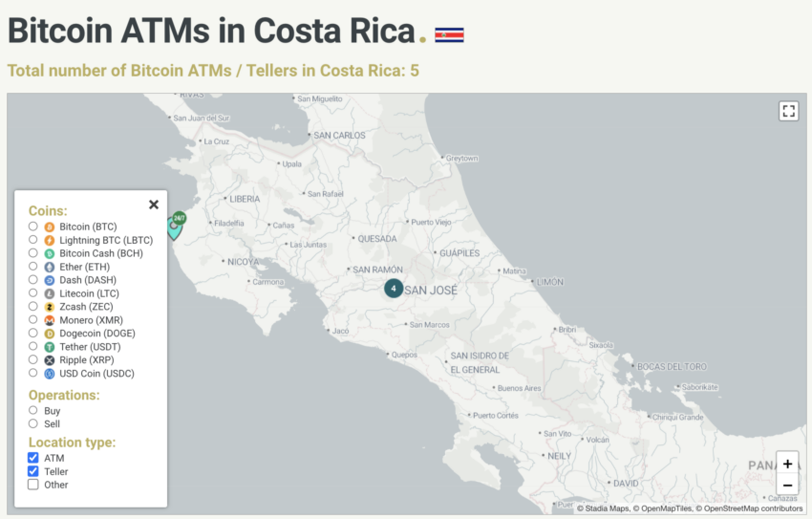
Task: Open the OpenStreetMap contributors link
Action: pos(753,508)
